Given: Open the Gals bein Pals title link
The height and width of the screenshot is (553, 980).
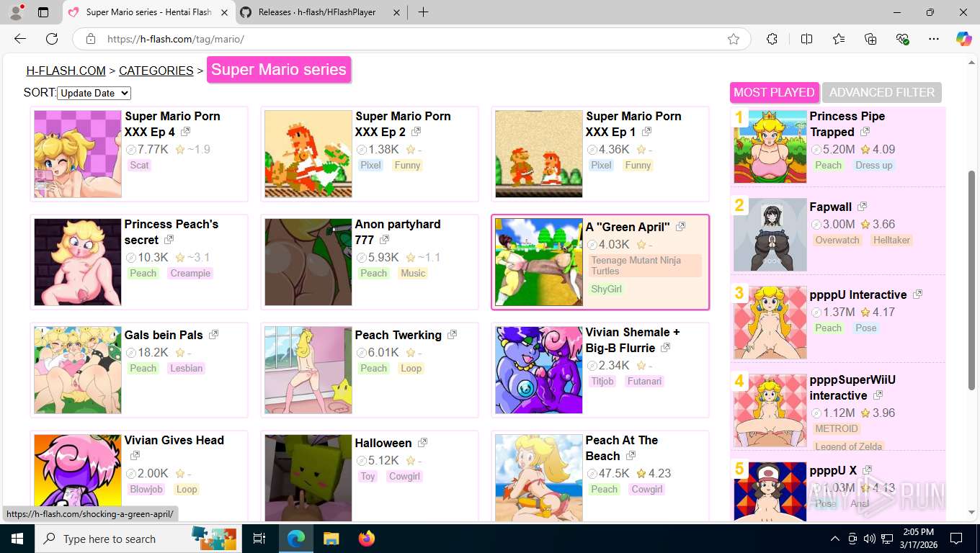Looking at the screenshot, I should point(164,335).
